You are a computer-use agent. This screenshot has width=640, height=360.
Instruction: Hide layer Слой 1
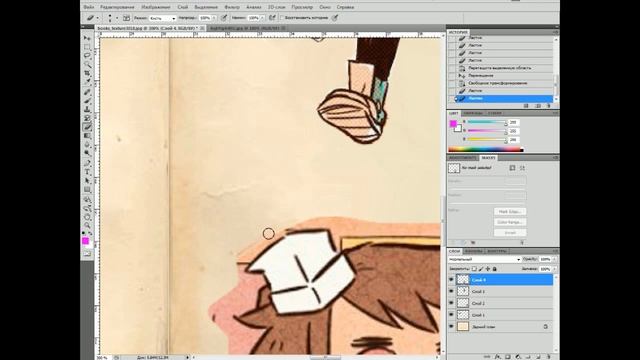click(451, 315)
